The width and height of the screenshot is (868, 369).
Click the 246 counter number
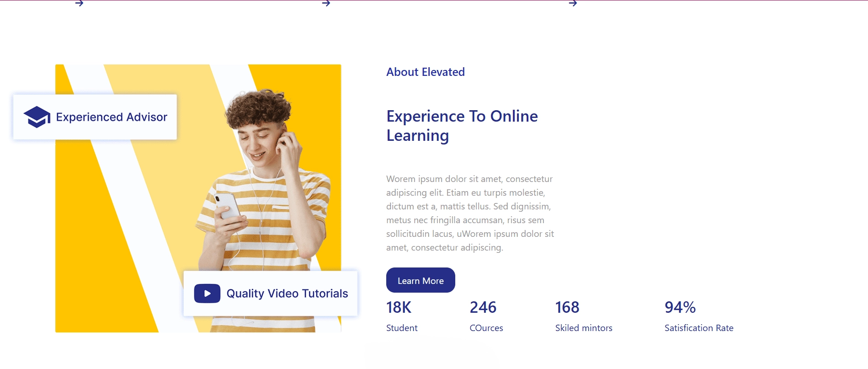pyautogui.click(x=483, y=307)
